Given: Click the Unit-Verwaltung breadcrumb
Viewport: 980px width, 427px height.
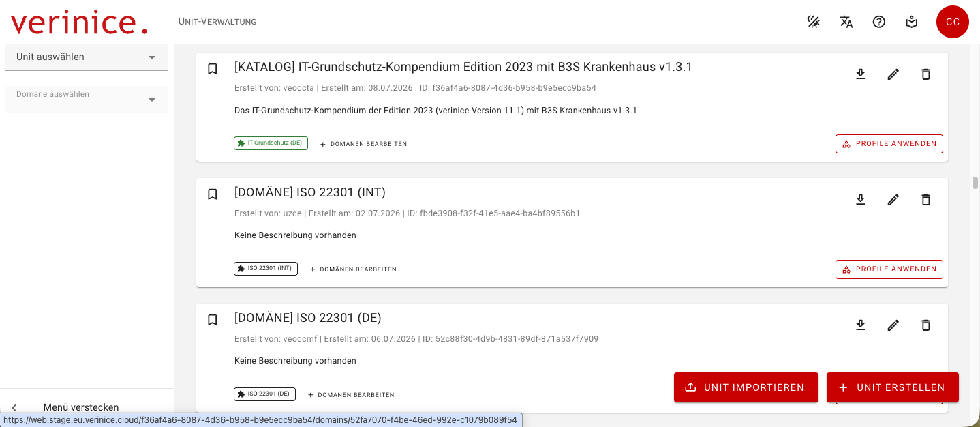Looking at the screenshot, I should (217, 22).
